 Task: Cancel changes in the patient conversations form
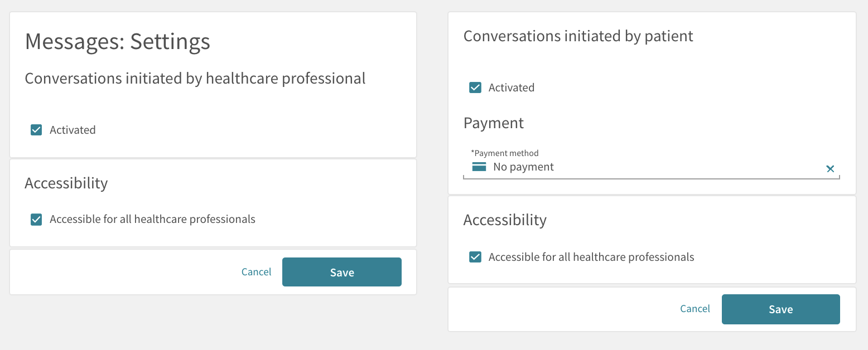(695, 309)
